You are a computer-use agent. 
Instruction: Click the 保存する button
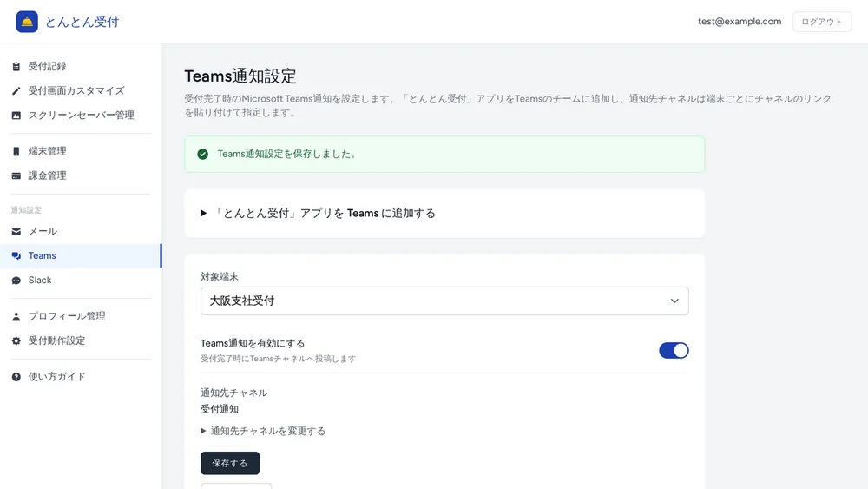(x=230, y=463)
